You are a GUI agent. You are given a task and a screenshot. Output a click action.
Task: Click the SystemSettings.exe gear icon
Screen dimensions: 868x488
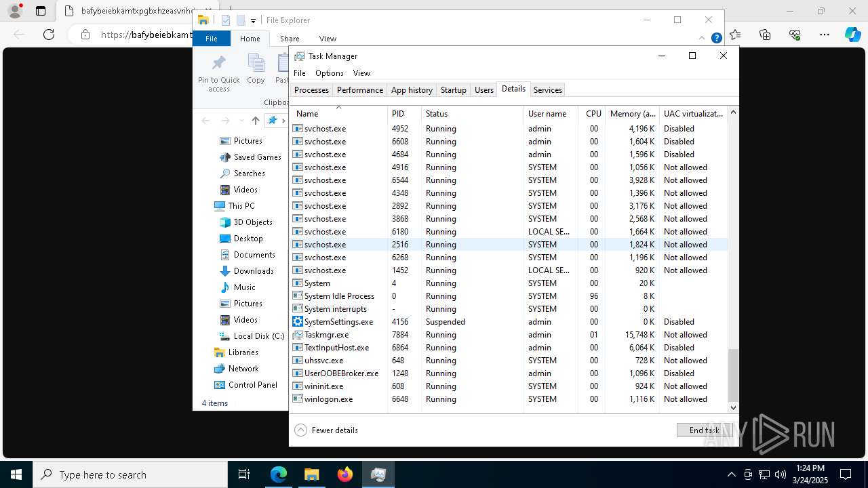(x=298, y=322)
